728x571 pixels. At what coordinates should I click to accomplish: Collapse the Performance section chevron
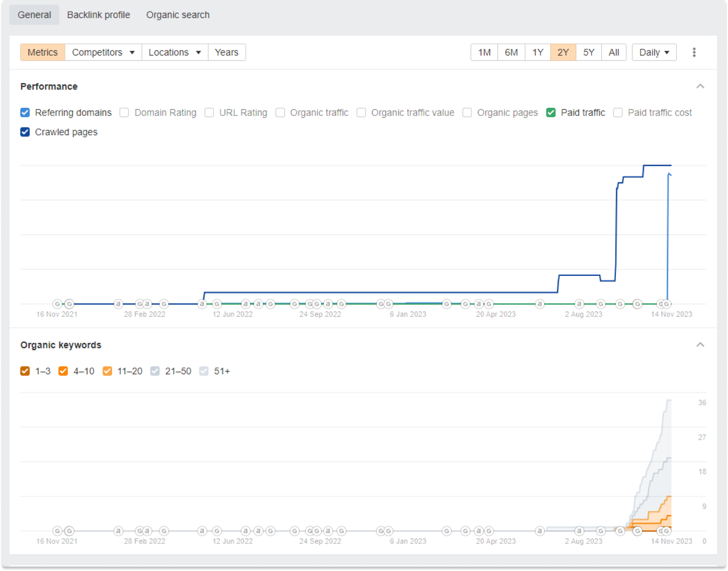tap(700, 86)
